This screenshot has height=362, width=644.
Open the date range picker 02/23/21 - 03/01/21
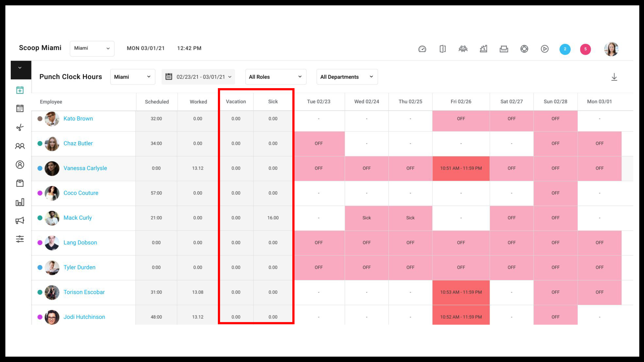click(198, 77)
